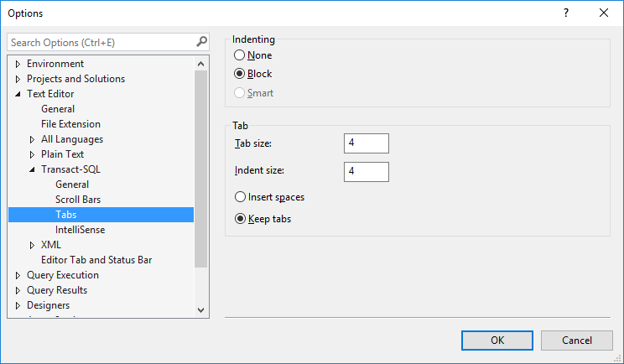Open IntelliSense page

pyautogui.click(x=80, y=230)
